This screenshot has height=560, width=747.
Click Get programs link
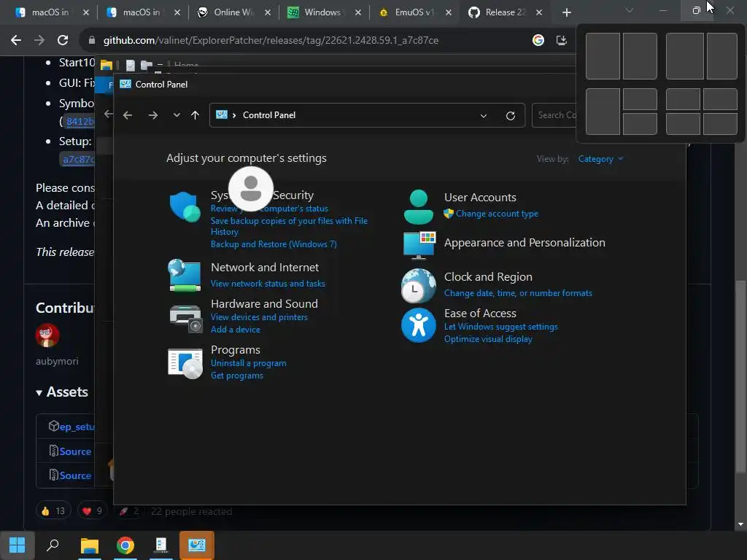tap(237, 376)
